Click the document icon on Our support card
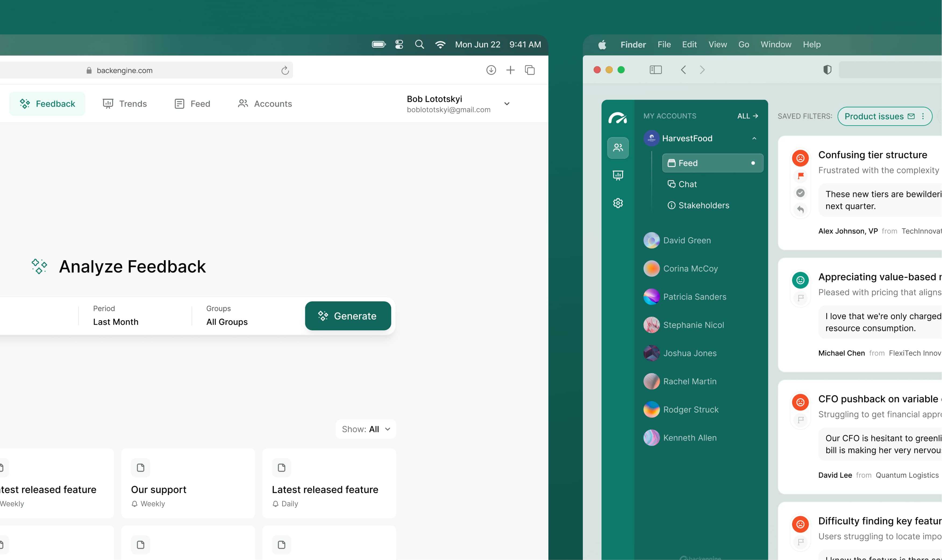942x560 pixels. pos(140,468)
